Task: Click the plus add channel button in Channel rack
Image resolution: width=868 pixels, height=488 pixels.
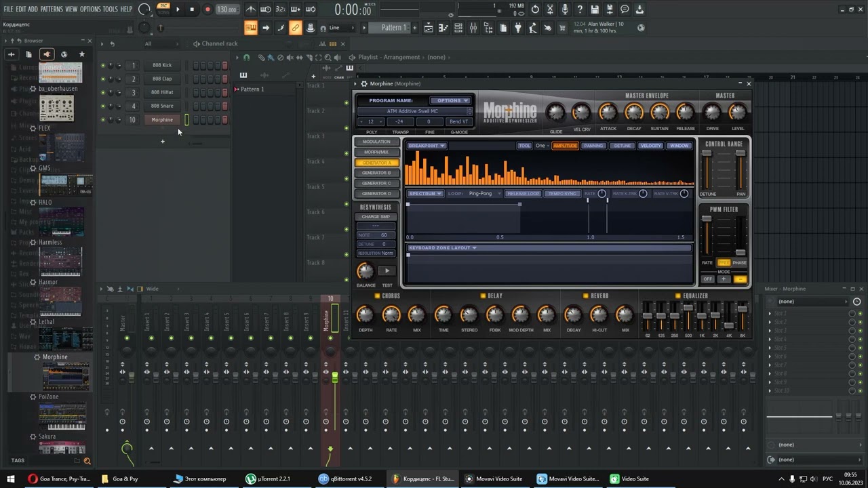Action: (162, 141)
